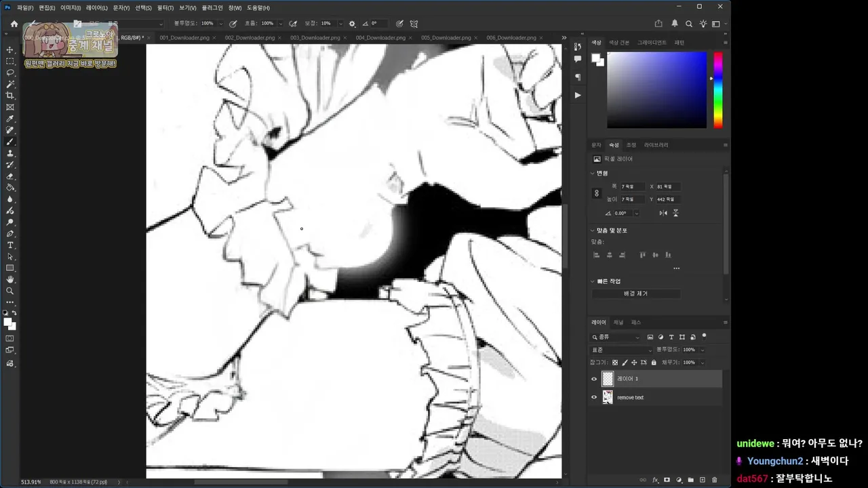The width and height of the screenshot is (868, 488).
Task: Select the Clone Stamp tool
Action: pos(9,153)
